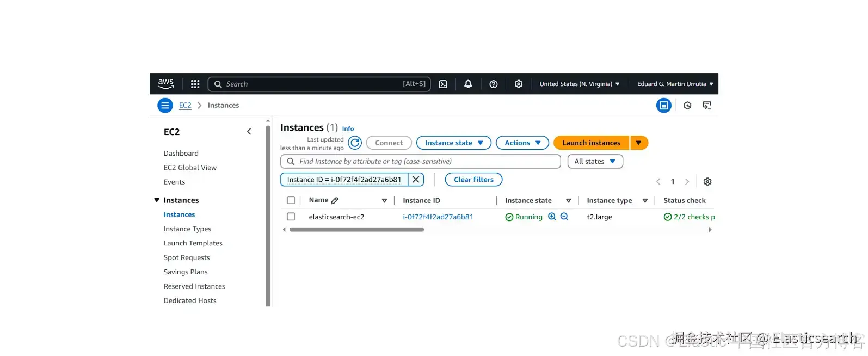Focus the top AWS Search field
The image size is (868, 356).
[319, 84]
